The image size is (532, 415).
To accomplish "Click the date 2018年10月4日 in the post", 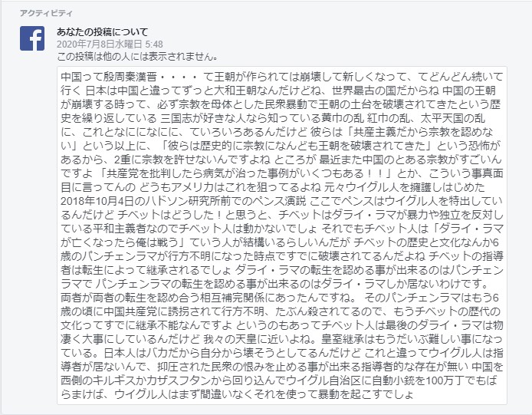I will point(97,201).
